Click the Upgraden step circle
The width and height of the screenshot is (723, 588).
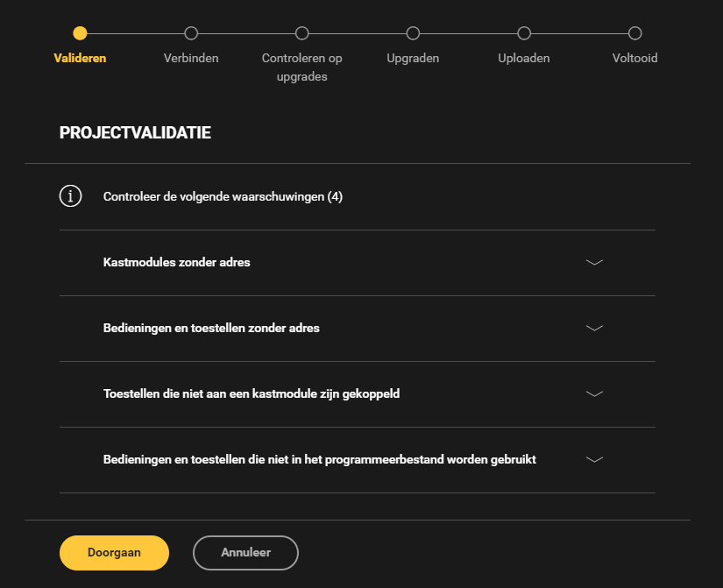coord(413,33)
